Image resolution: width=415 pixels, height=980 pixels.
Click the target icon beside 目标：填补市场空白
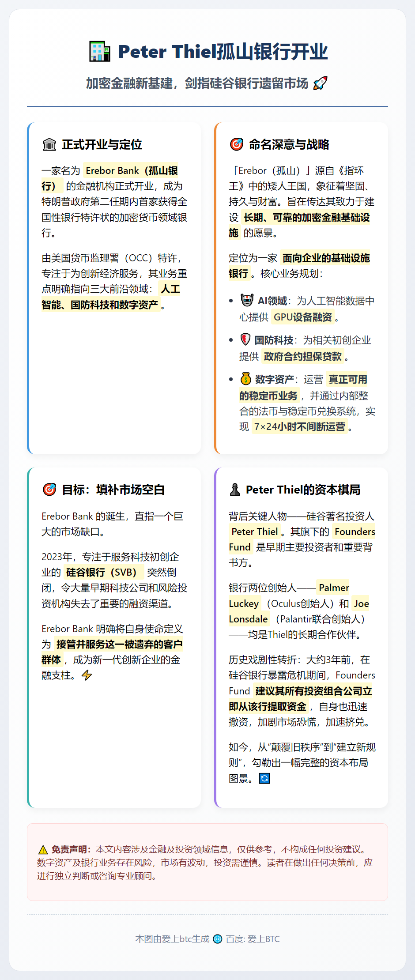coord(49,490)
